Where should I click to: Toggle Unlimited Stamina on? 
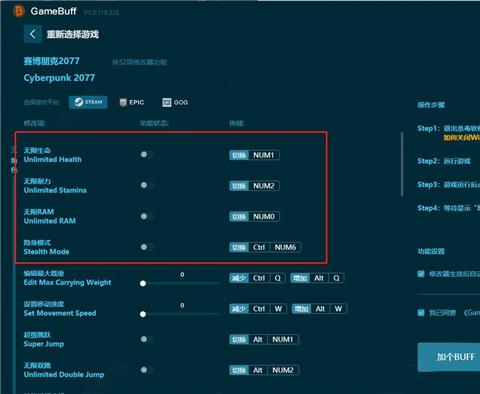tap(146, 185)
